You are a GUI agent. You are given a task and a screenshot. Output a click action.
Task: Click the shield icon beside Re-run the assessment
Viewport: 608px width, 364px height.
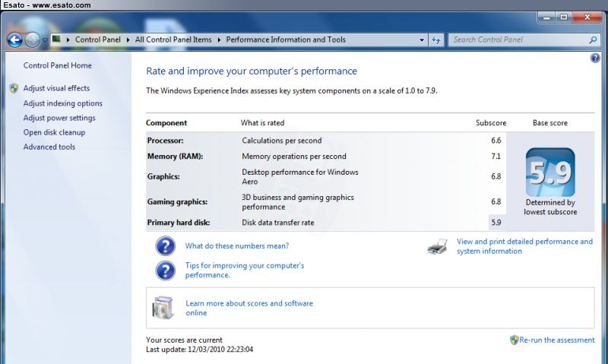[515, 340]
